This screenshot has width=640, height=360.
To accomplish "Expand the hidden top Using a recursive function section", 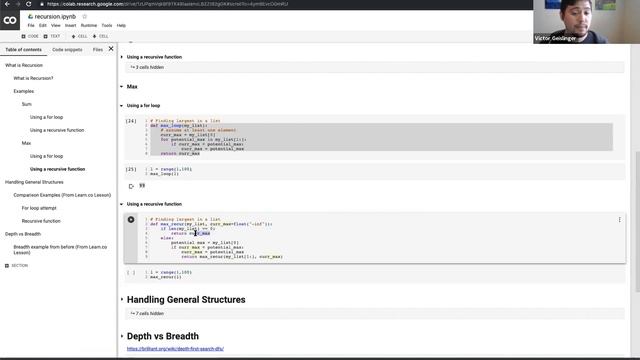I will [x=122, y=57].
